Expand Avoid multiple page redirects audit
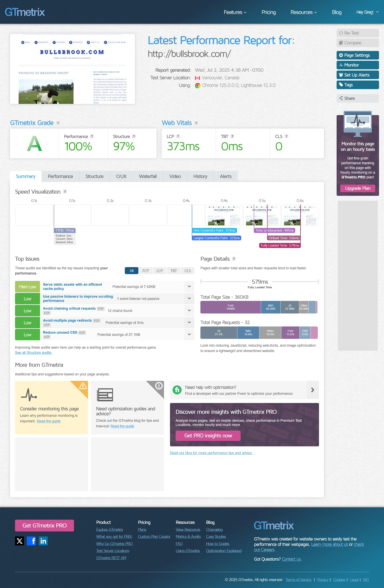This screenshot has width=384, height=588. pyautogui.click(x=189, y=322)
